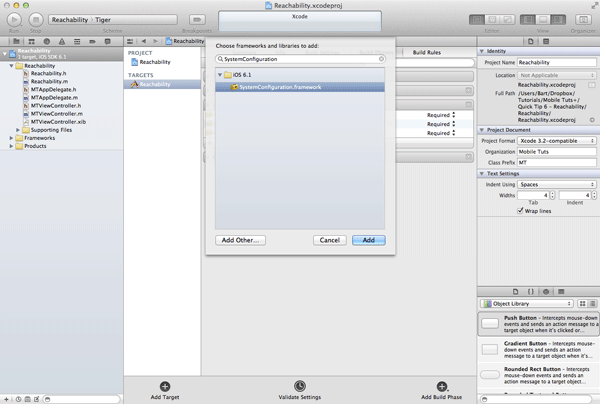Show the Code Snippet library
600x404 pixels.
point(531,292)
